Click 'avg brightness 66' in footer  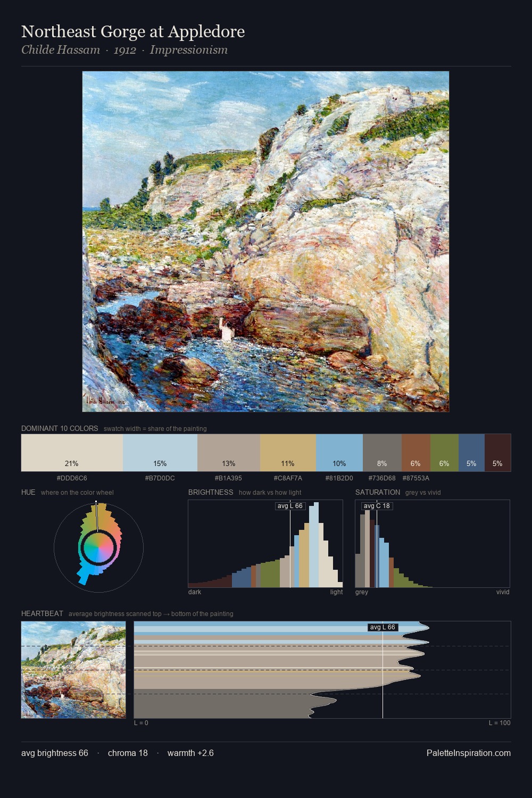point(55,753)
